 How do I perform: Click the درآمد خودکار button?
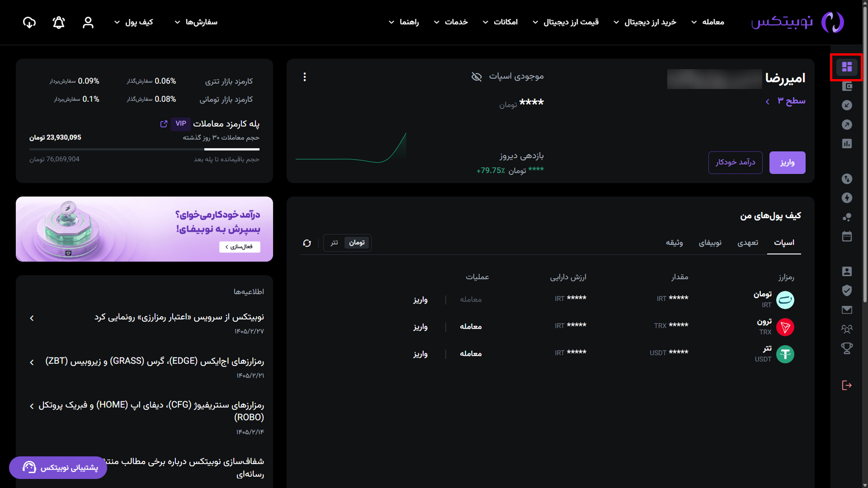735,163
